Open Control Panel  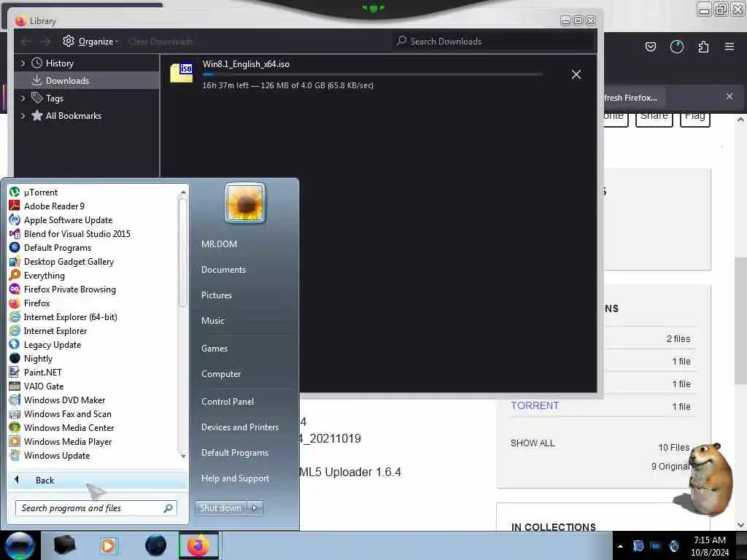[x=228, y=402]
